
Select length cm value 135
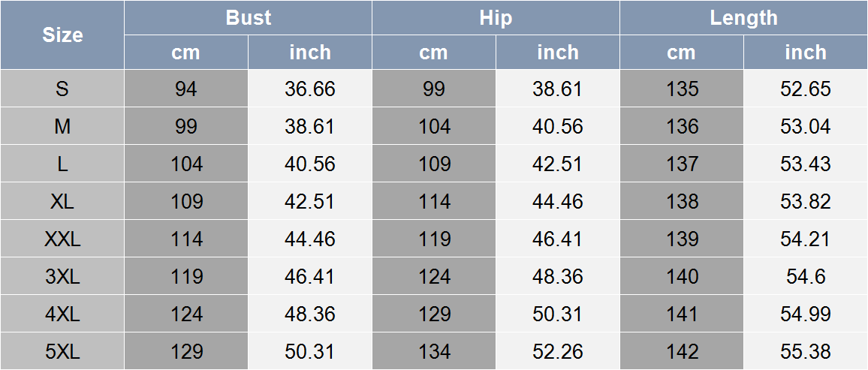tap(682, 89)
